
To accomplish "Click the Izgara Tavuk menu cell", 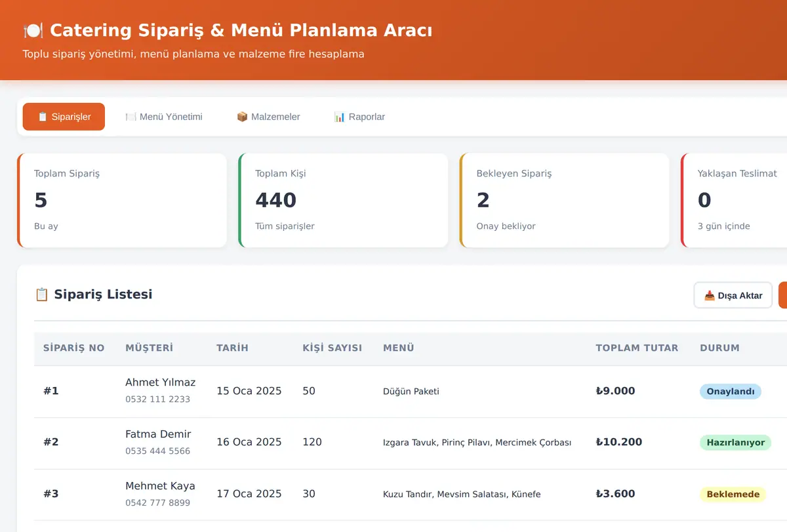I will [x=477, y=443].
